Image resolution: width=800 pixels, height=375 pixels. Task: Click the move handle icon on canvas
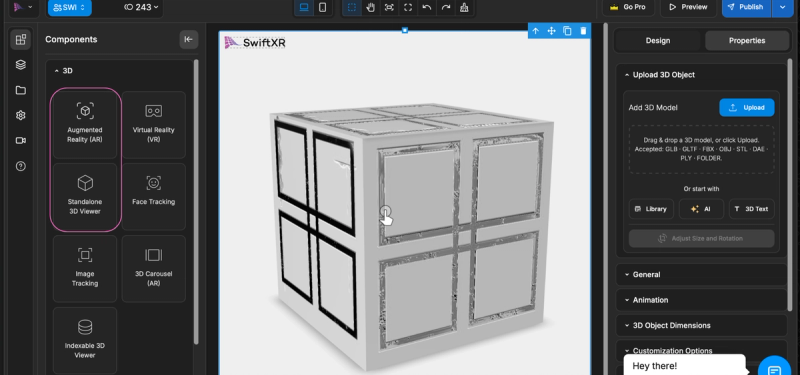(552, 31)
